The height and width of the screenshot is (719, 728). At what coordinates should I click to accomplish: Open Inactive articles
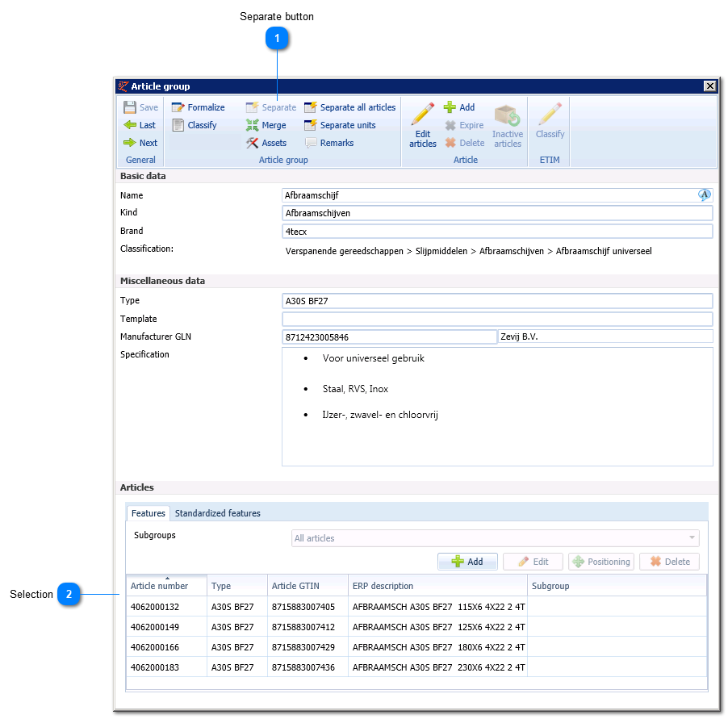[508, 126]
